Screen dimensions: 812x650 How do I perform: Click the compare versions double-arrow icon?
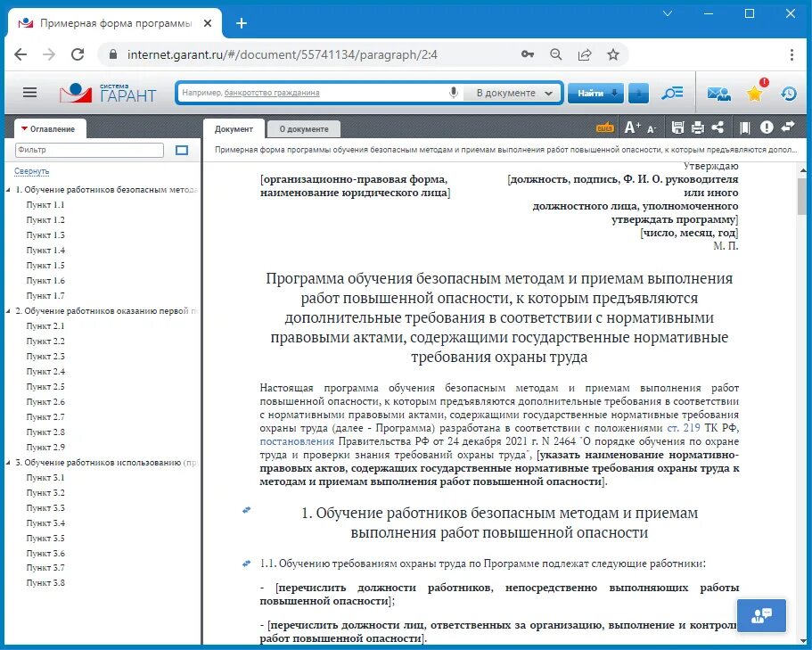click(x=788, y=127)
